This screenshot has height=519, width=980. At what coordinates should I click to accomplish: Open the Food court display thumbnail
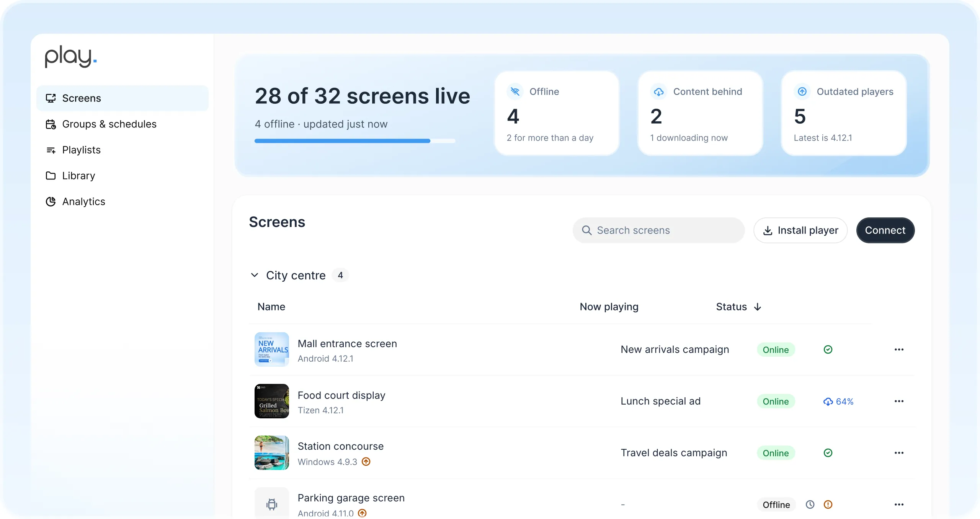click(x=272, y=401)
